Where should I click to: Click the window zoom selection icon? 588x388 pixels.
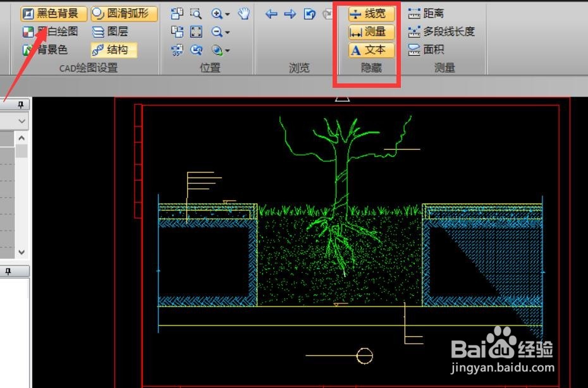pos(197,13)
